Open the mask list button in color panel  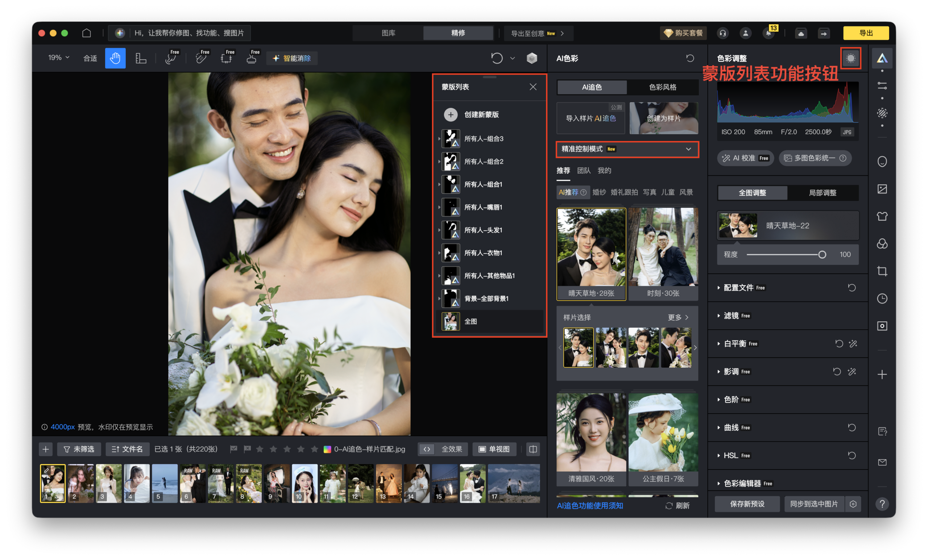tap(850, 58)
